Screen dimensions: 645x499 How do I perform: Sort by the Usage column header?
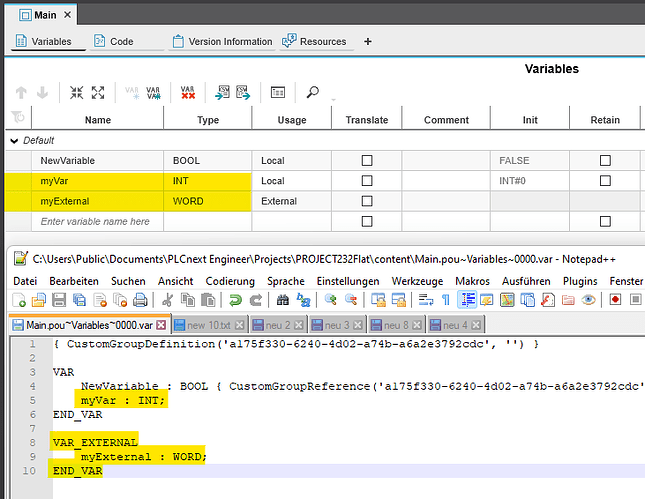[x=292, y=120]
